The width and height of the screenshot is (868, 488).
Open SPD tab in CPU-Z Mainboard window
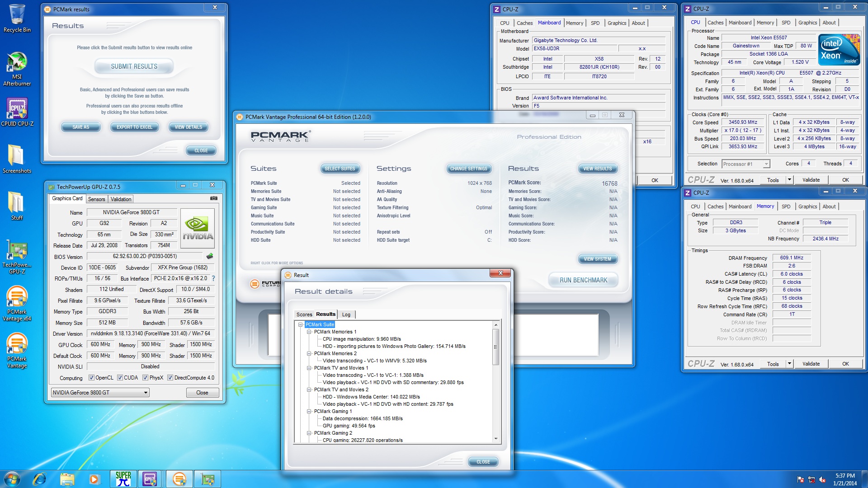pyautogui.click(x=595, y=23)
